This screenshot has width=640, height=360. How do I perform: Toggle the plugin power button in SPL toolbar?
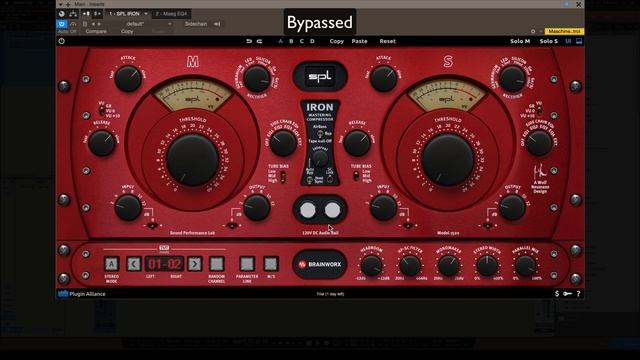pos(62,41)
